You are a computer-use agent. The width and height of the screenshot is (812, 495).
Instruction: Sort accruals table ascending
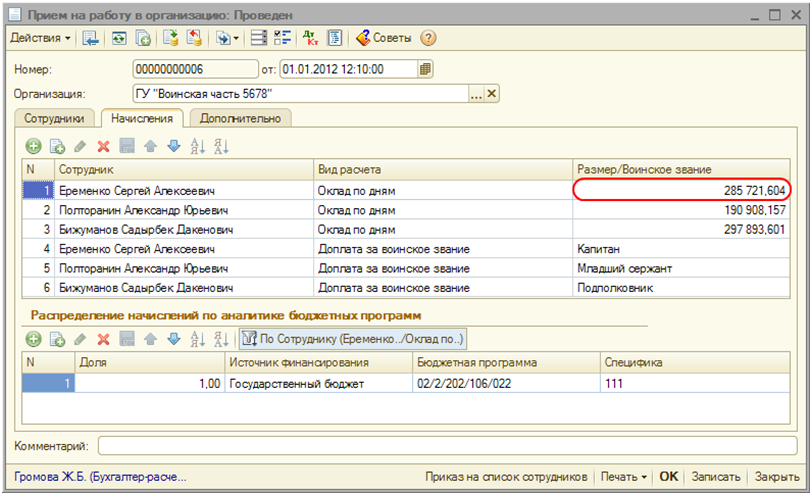click(196, 146)
